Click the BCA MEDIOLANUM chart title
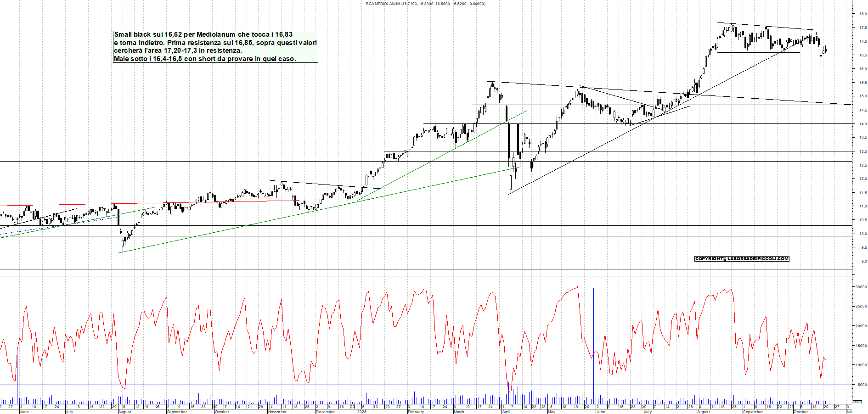 point(425,4)
